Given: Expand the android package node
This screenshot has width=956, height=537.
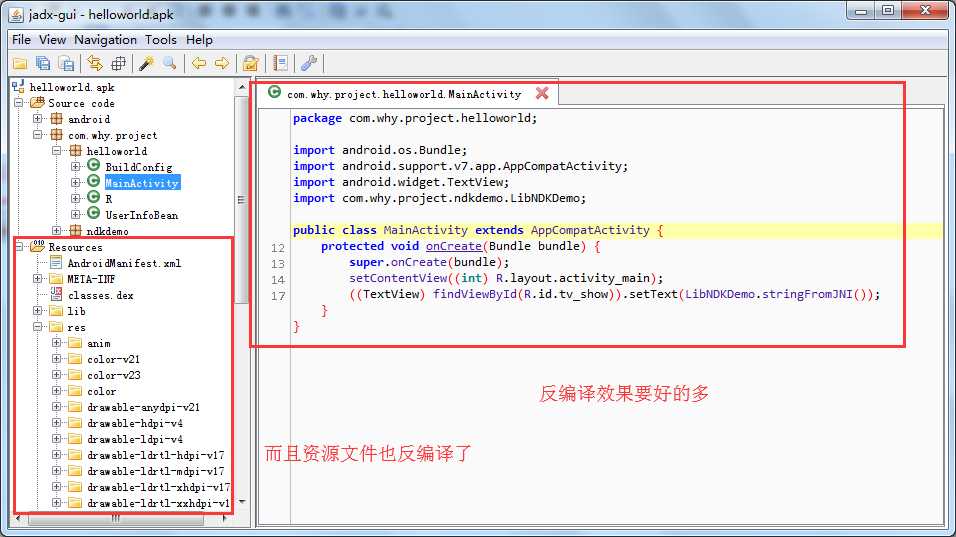Looking at the screenshot, I should 38,119.
